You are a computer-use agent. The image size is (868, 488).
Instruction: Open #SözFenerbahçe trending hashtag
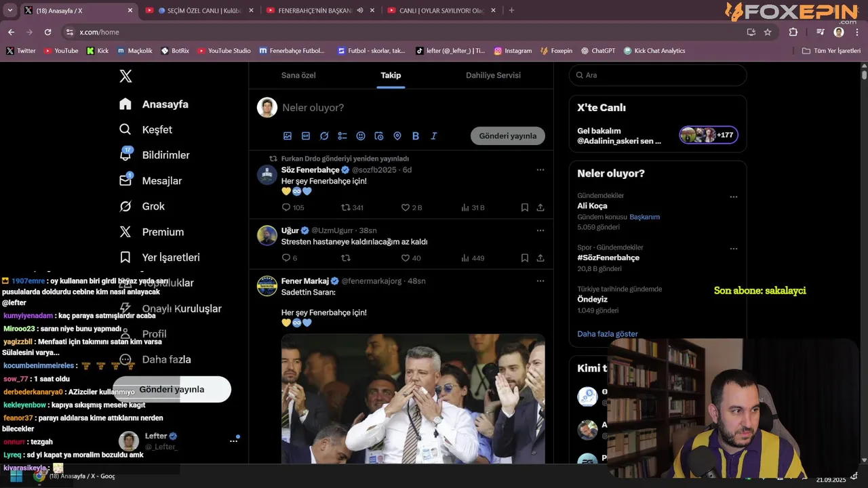[x=608, y=258]
